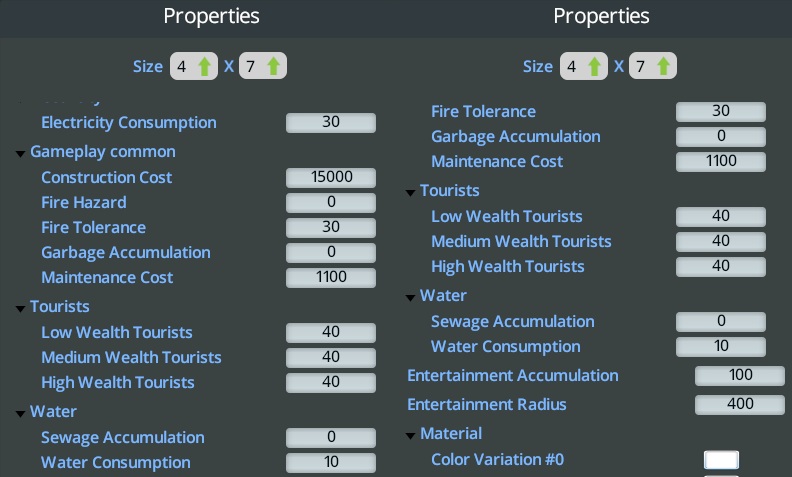Image resolution: width=792 pixels, height=477 pixels.
Task: Click Garbage Accumulation field in right panel
Action: point(721,137)
